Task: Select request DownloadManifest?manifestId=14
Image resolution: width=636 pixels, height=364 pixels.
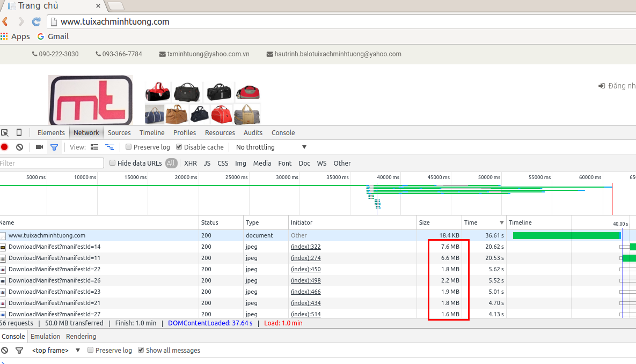Action: [54, 247]
